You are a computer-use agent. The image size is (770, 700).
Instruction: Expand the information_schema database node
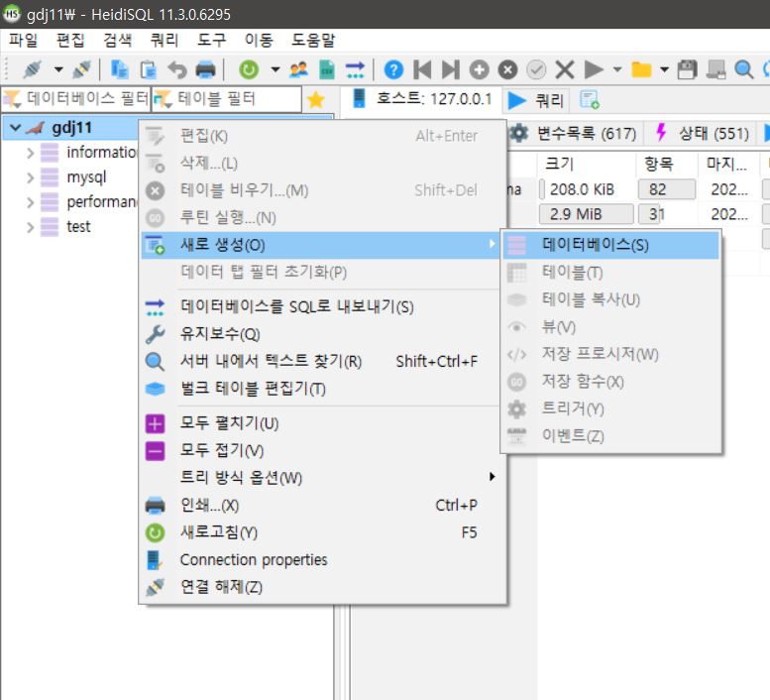(31, 153)
